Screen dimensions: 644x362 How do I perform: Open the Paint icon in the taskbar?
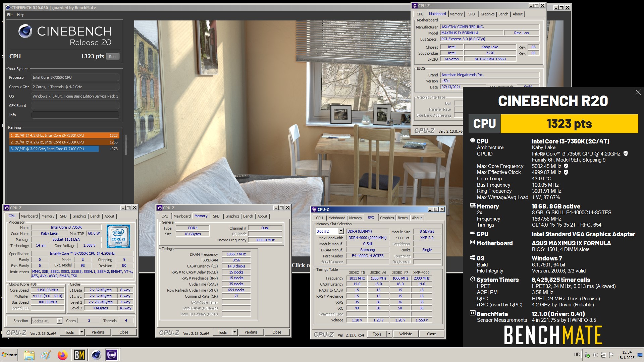[x=46, y=355]
